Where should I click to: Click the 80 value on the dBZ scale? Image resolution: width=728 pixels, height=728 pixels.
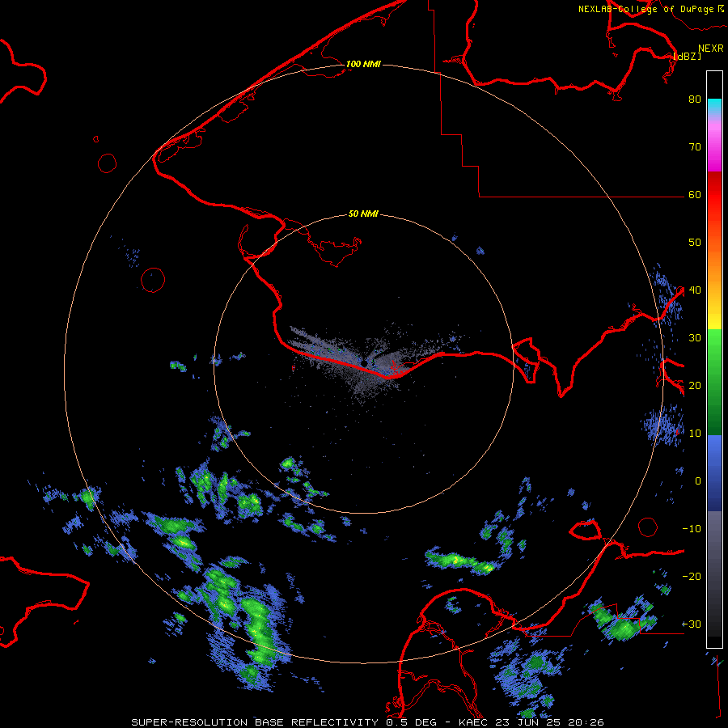(x=695, y=99)
